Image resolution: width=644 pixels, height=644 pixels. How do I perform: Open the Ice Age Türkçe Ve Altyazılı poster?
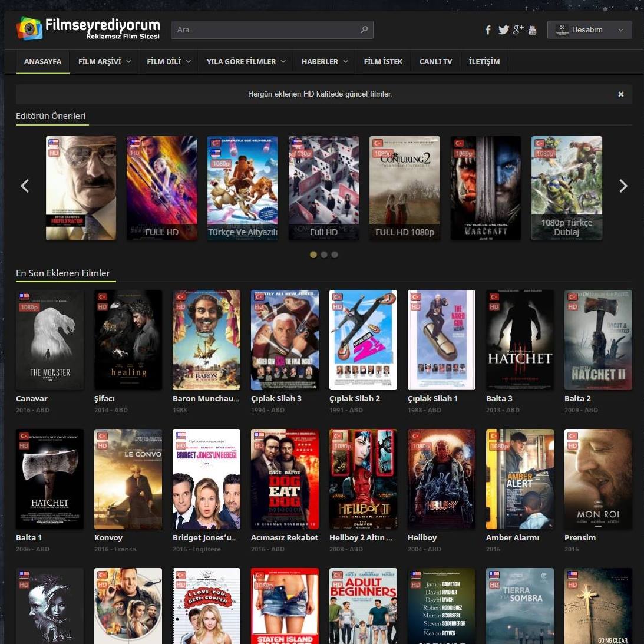point(242,188)
